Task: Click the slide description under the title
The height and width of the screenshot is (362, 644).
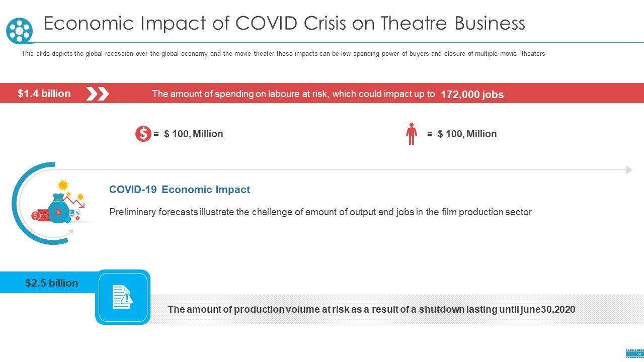Action: pos(283,53)
